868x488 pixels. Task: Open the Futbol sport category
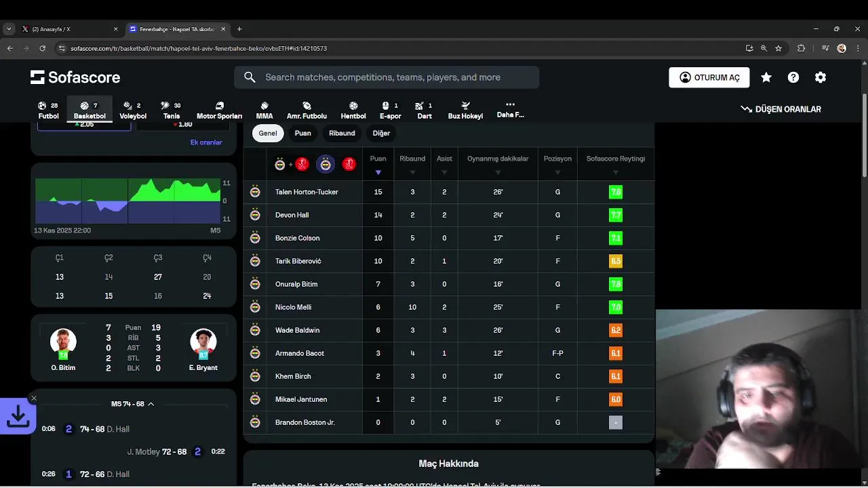[48, 110]
